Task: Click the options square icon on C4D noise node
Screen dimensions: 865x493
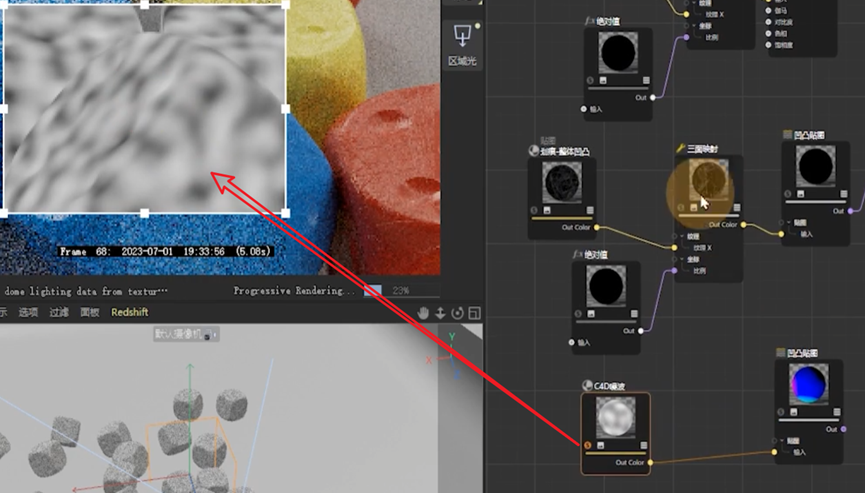Action: point(643,446)
